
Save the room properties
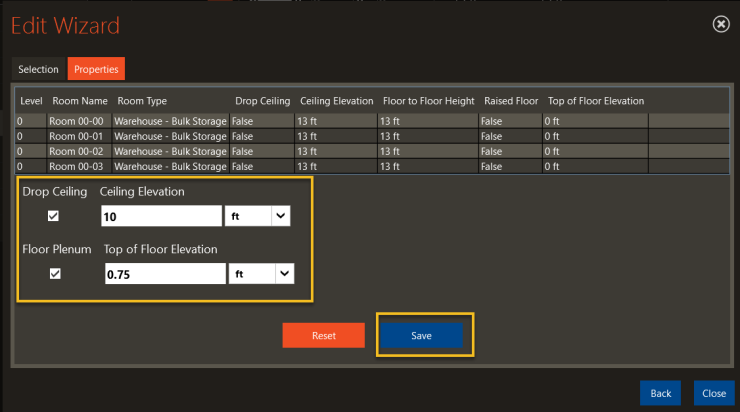pyautogui.click(x=421, y=336)
